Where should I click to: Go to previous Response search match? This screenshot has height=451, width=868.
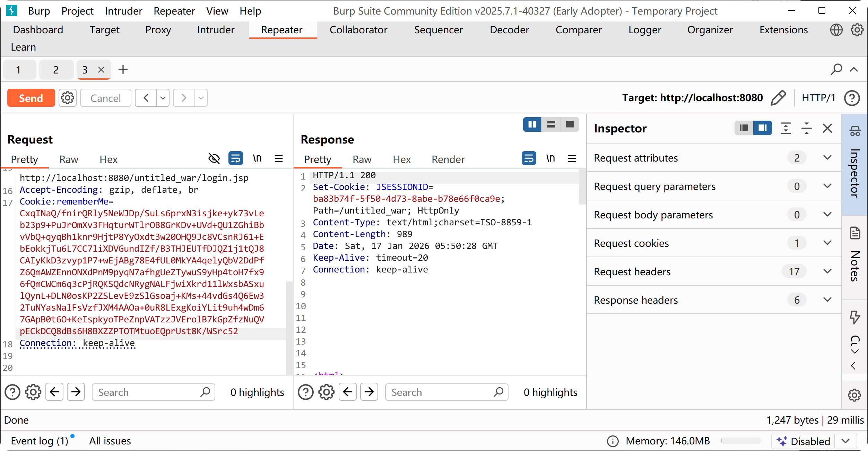pos(348,392)
